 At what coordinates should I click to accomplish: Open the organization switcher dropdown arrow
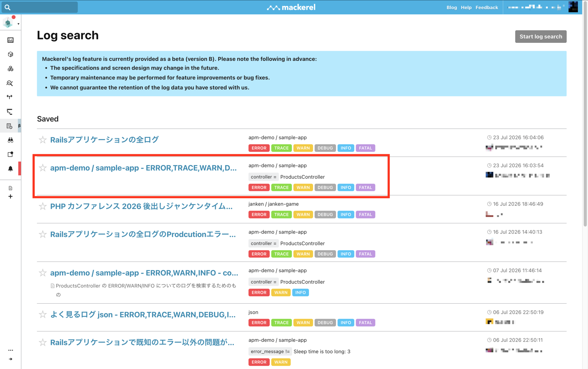18,24
